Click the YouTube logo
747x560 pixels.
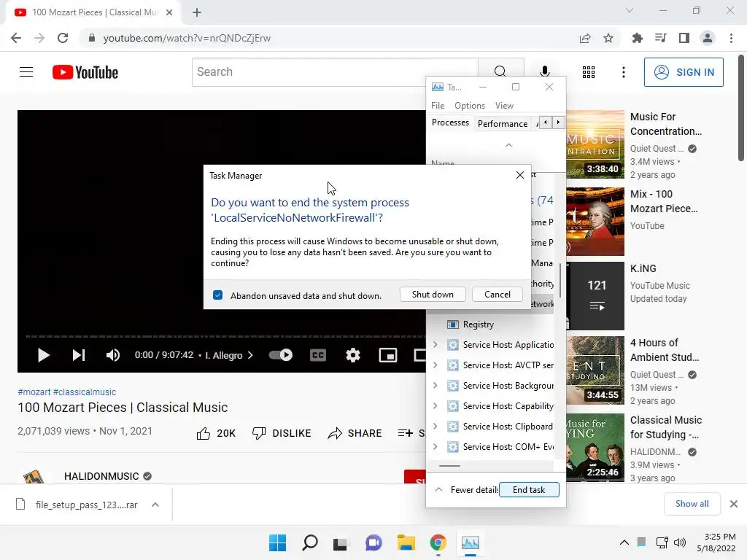85,72
